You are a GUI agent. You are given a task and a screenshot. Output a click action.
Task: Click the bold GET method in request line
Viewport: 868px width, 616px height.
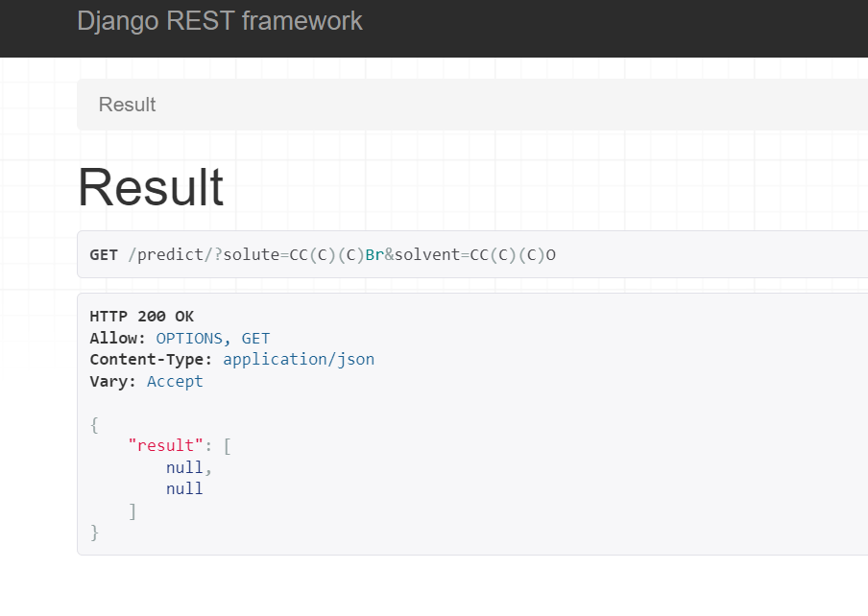pos(104,254)
